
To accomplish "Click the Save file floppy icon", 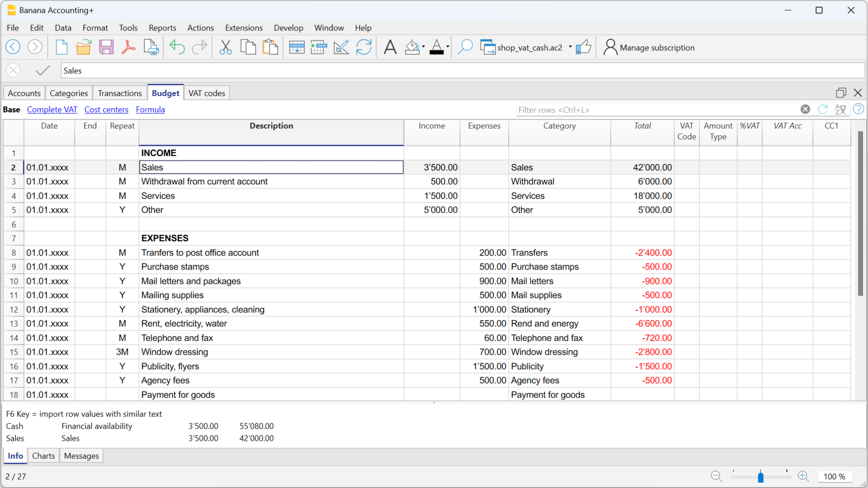I will (106, 47).
